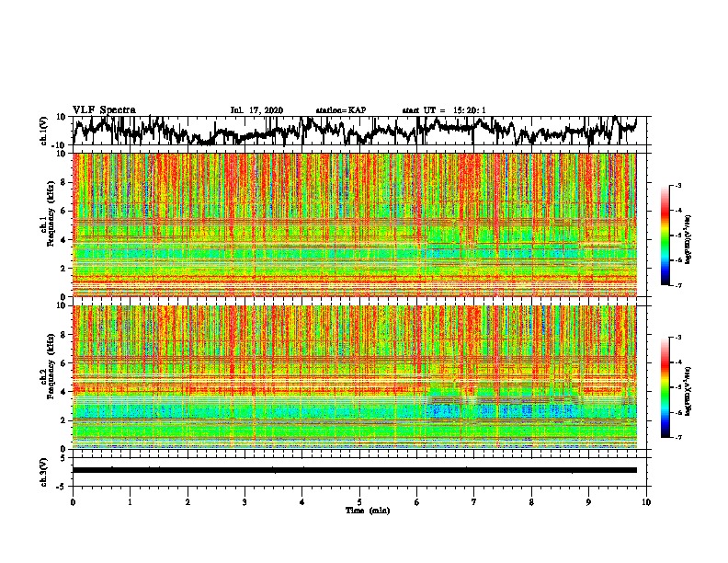Click the ch.2 spectrogram '4' kHz tick label
This screenshot has height=563, width=728.
click(63, 392)
